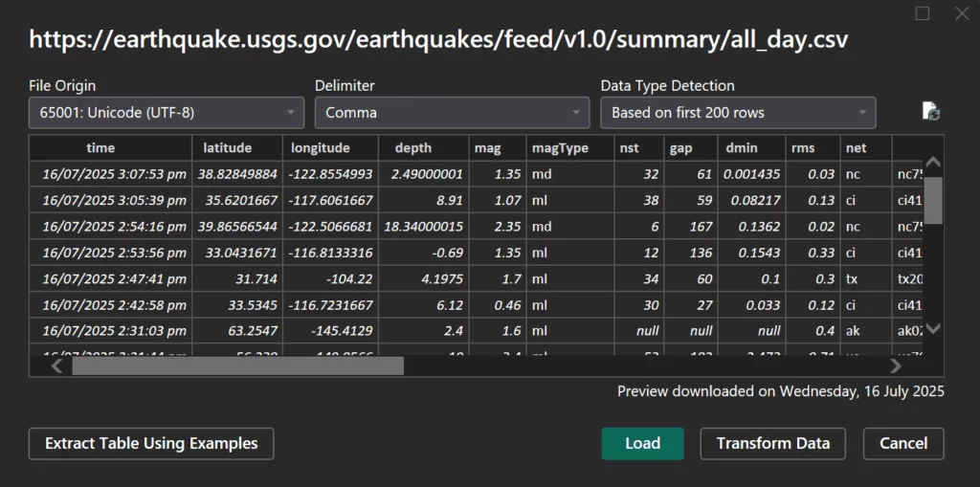Click latitude value 31.714

(x=237, y=278)
